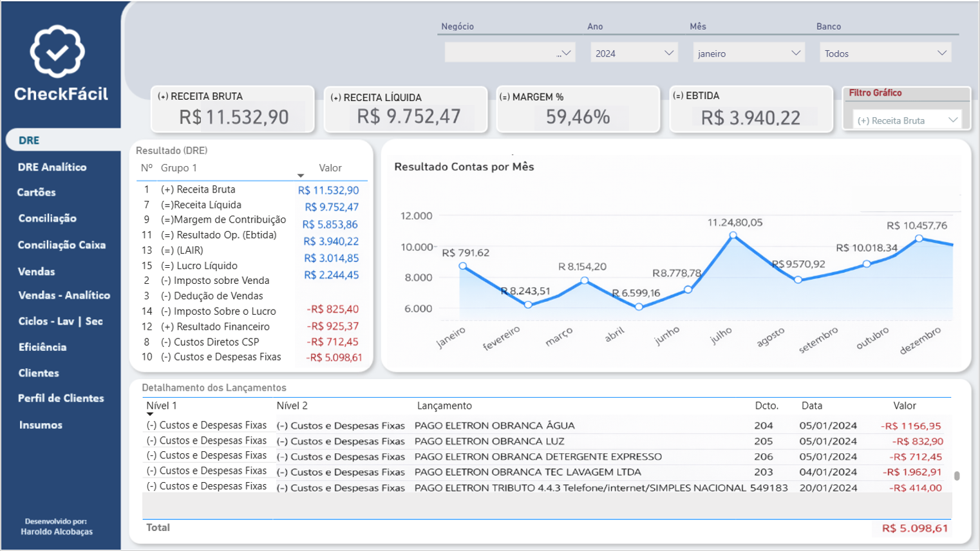Viewport: 980px width, 551px height.
Task: Select the RECEITA BRUTA KPI card
Action: (x=232, y=109)
